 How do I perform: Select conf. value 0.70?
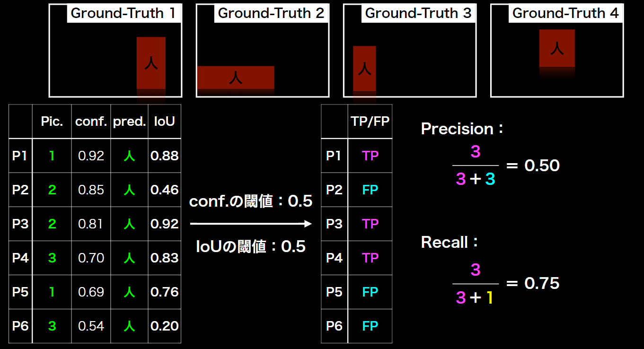click(x=91, y=258)
